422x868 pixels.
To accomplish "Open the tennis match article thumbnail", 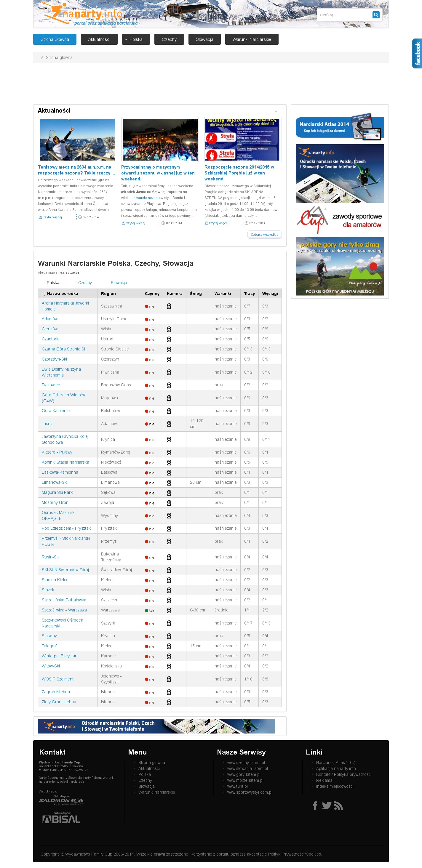I will click(77, 140).
